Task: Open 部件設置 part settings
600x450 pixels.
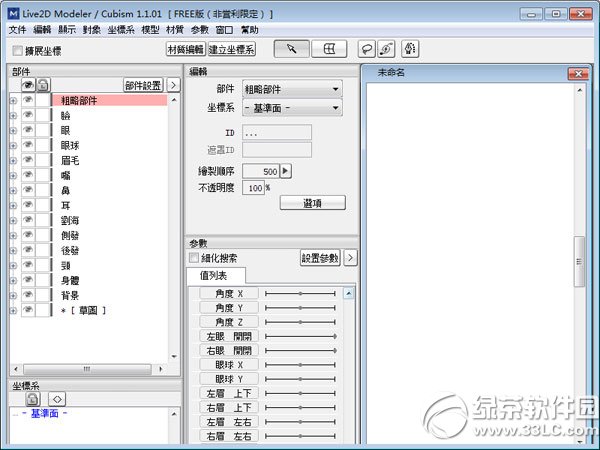Action: 143,85
